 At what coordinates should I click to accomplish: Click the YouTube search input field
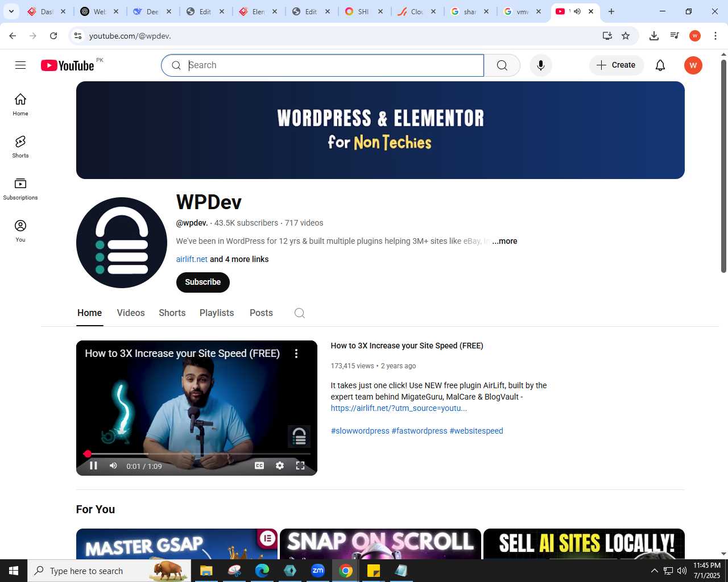coord(322,65)
